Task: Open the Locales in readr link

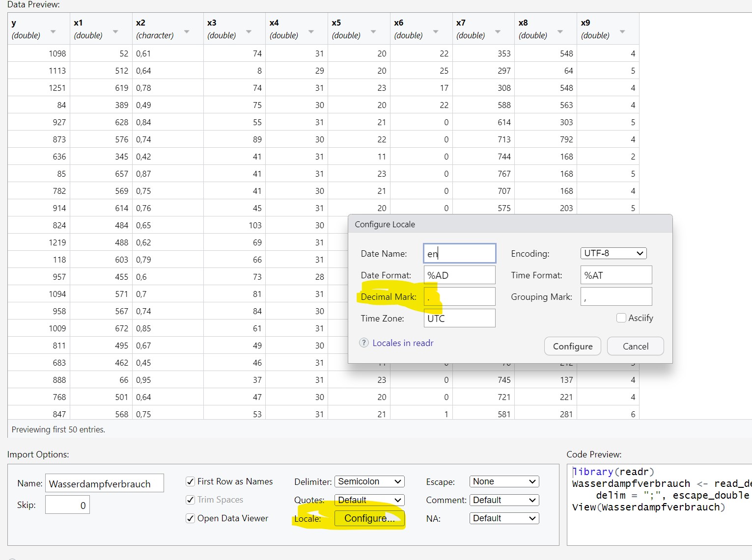Action: tap(403, 343)
